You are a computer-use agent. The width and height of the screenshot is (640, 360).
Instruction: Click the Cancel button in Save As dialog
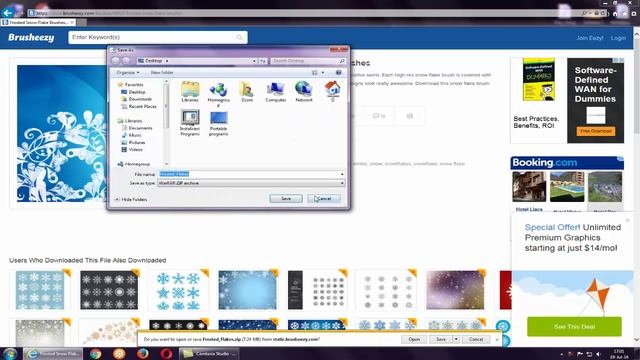tap(324, 199)
